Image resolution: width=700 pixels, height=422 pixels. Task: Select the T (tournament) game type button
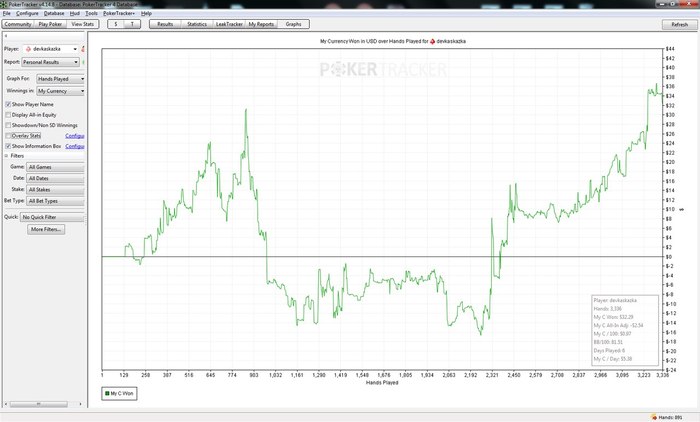(132, 24)
